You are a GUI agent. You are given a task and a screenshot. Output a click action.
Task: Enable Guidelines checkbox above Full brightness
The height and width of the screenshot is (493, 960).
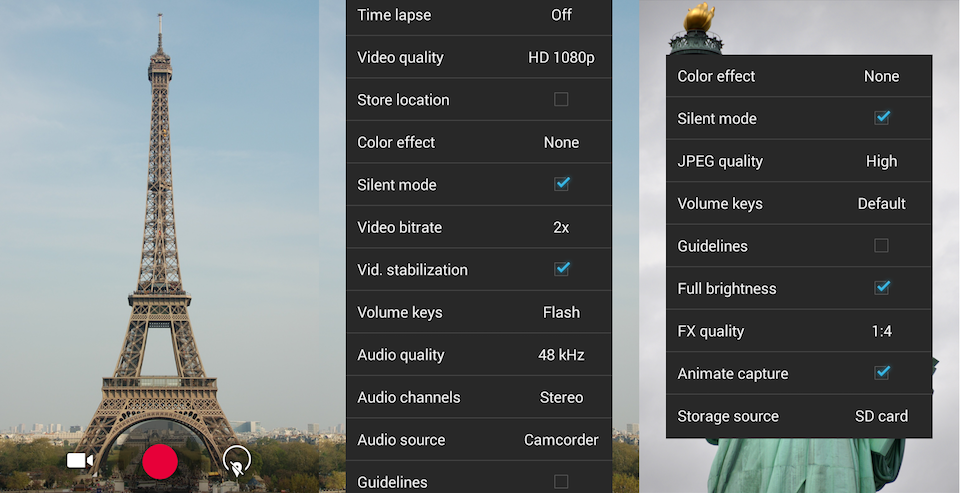pyautogui.click(x=881, y=246)
